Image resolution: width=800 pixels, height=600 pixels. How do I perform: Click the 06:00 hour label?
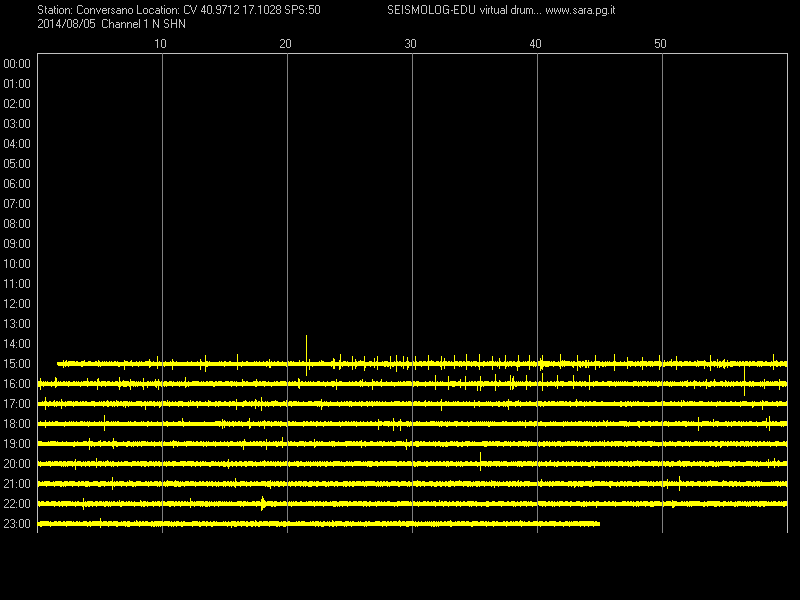click(17, 184)
